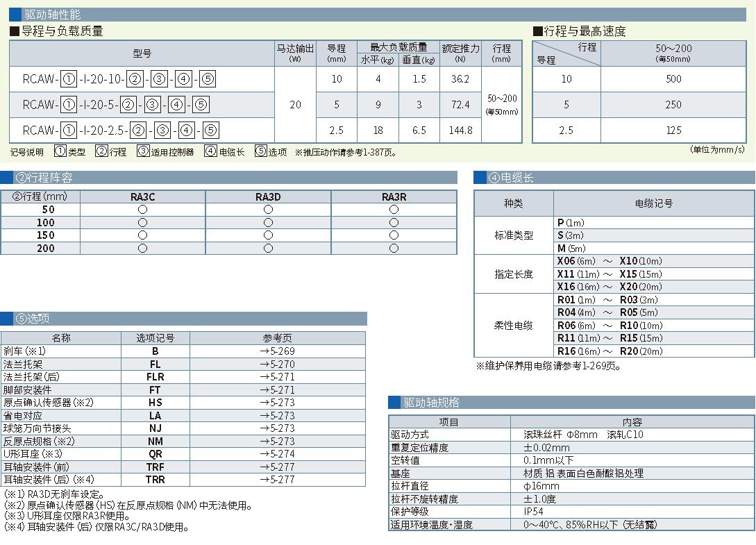Click the ⑤选项 section heading
The width and height of the screenshot is (756, 545).
[x=33, y=319]
